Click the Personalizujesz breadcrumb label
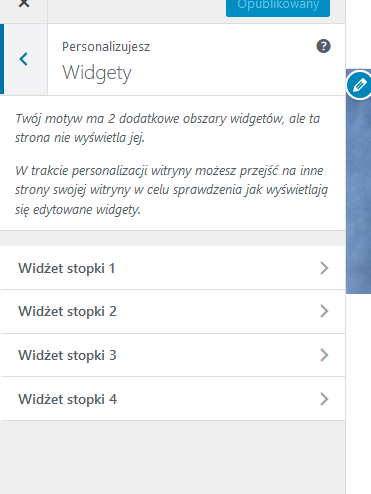The width and height of the screenshot is (371, 494). (x=106, y=47)
